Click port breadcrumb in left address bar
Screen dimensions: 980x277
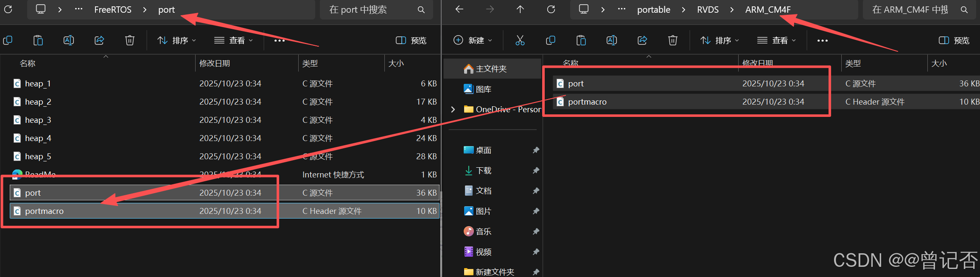tap(166, 9)
